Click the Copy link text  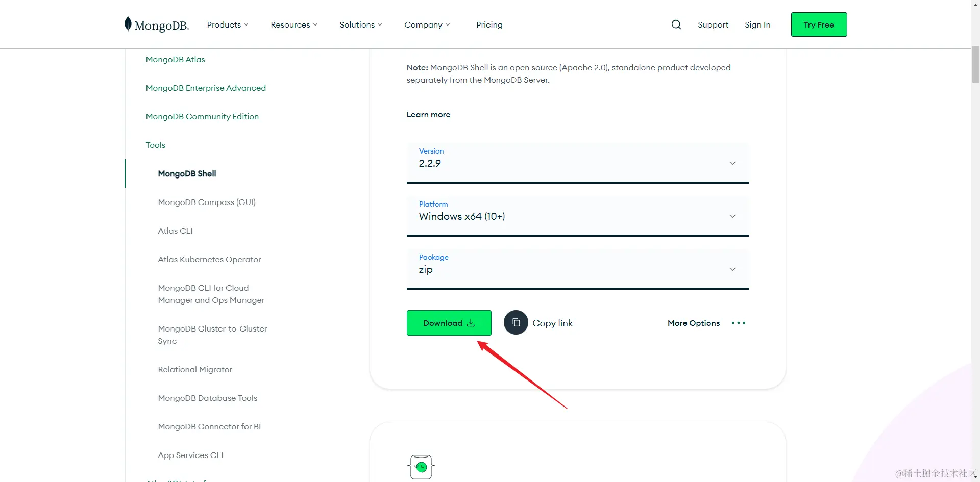coord(553,323)
